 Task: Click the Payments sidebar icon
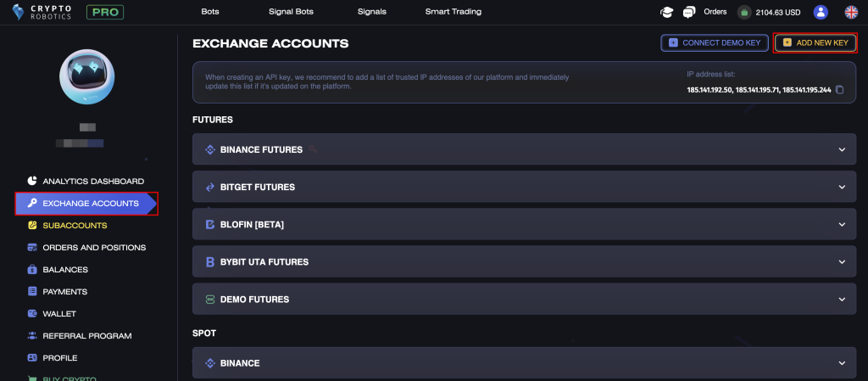pos(32,291)
